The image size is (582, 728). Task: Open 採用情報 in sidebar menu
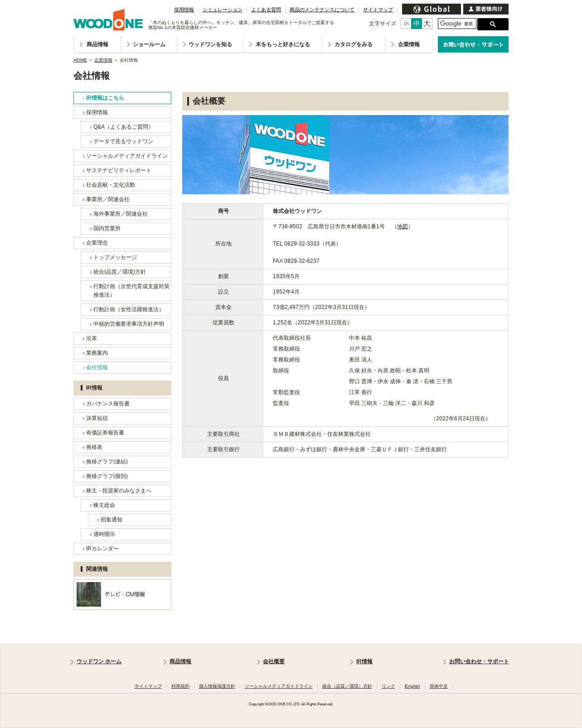[x=122, y=112]
